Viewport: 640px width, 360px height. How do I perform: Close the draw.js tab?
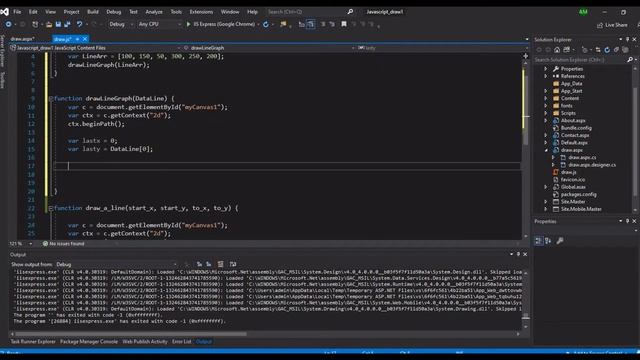pos(85,39)
